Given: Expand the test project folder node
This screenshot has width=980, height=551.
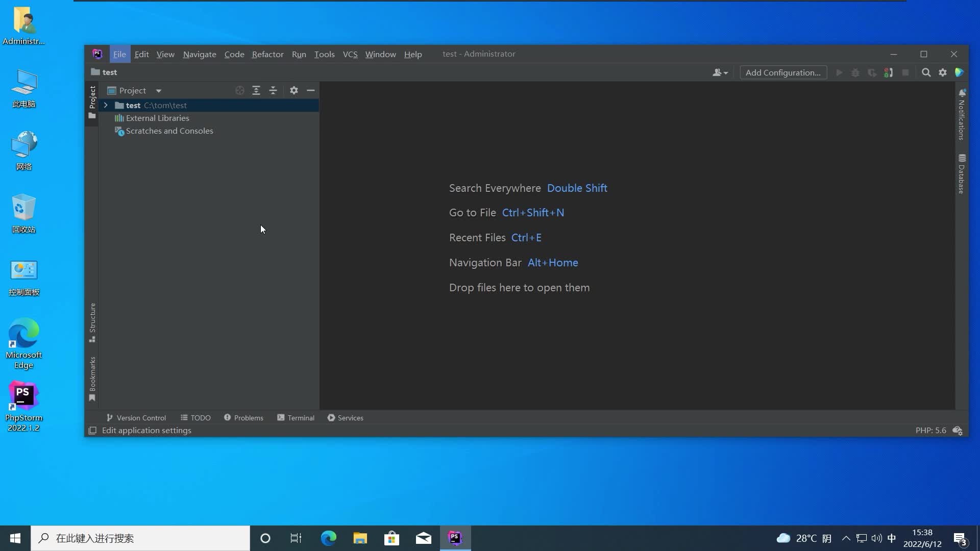Looking at the screenshot, I should pyautogui.click(x=106, y=105).
